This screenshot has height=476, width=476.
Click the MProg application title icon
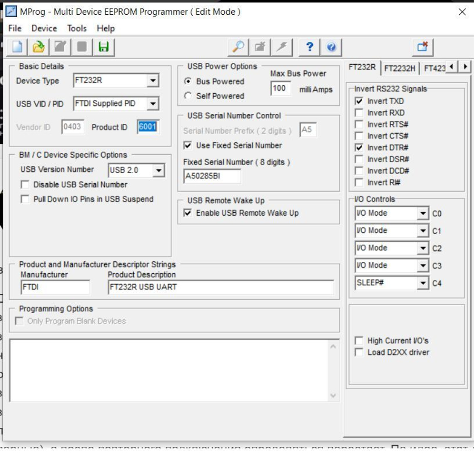[11, 11]
